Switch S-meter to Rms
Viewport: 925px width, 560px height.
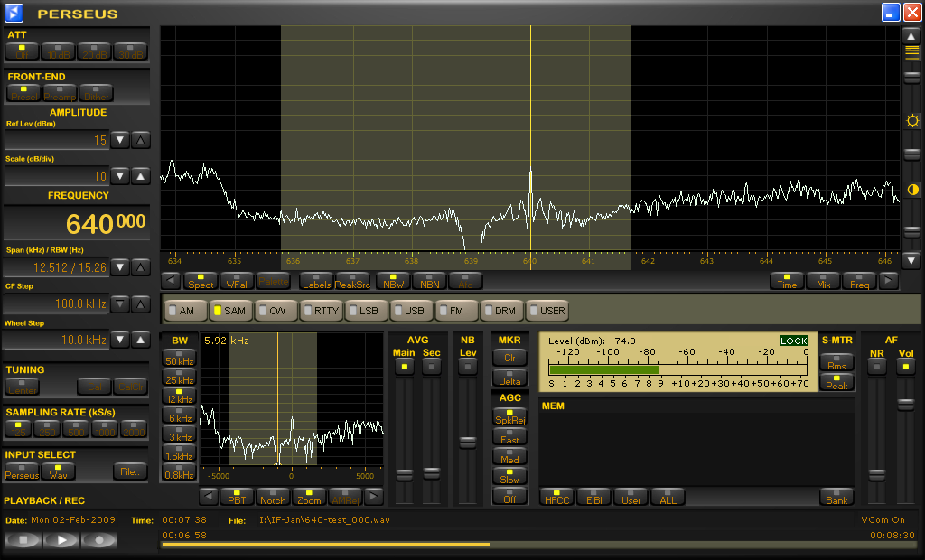click(836, 362)
